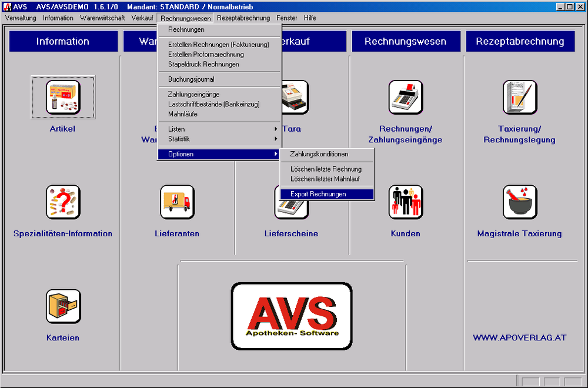588x388 pixels.
Task: Click Erstellen Rechnungen (Fakturierung)
Action: (x=218, y=45)
